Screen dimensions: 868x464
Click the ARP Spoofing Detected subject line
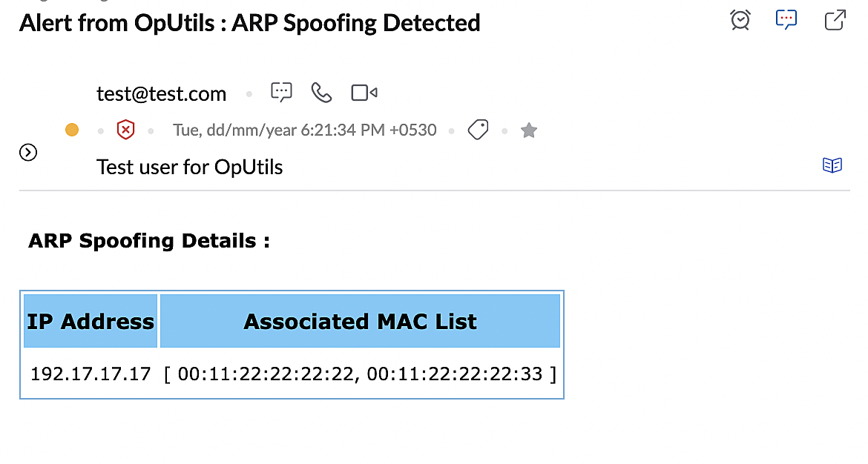tap(249, 23)
